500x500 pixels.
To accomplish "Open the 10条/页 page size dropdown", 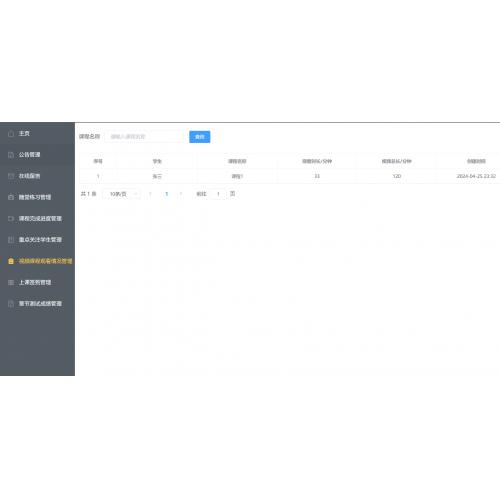I will tap(121, 194).
